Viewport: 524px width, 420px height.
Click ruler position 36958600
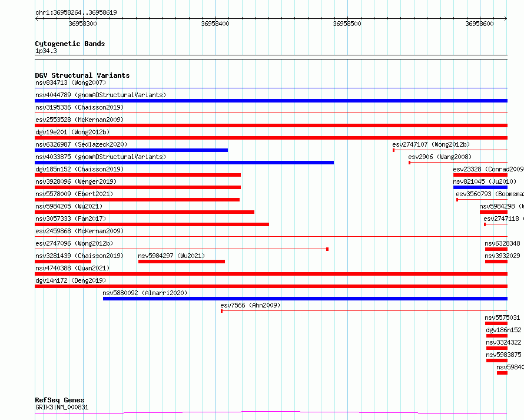(479, 24)
